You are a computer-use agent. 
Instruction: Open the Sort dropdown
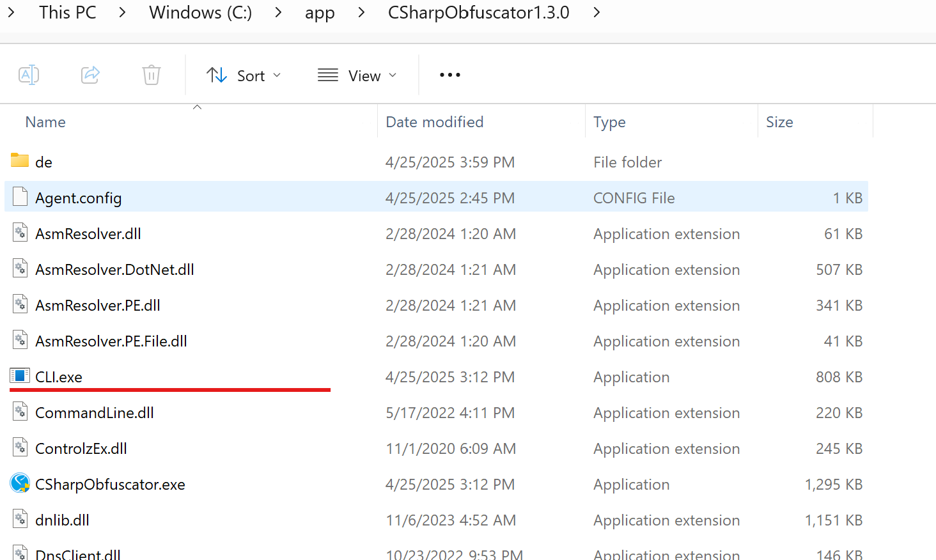point(244,75)
